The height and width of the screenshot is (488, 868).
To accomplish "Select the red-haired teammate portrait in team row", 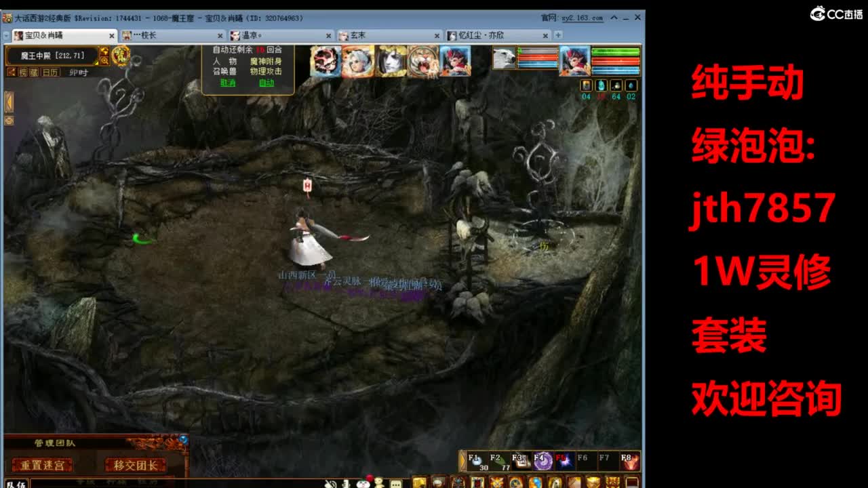I will pyautogui.click(x=455, y=61).
